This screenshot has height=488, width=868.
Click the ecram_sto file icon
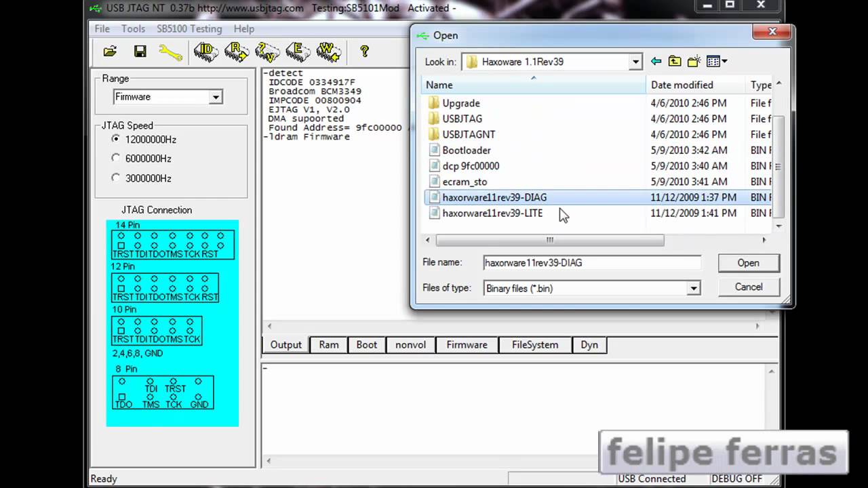[x=435, y=182]
